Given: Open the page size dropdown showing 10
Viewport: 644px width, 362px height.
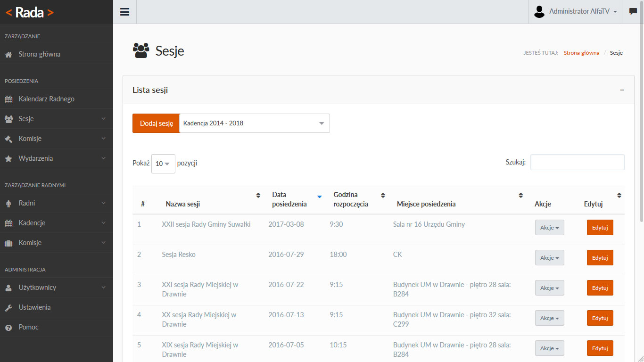Looking at the screenshot, I should click(x=163, y=164).
